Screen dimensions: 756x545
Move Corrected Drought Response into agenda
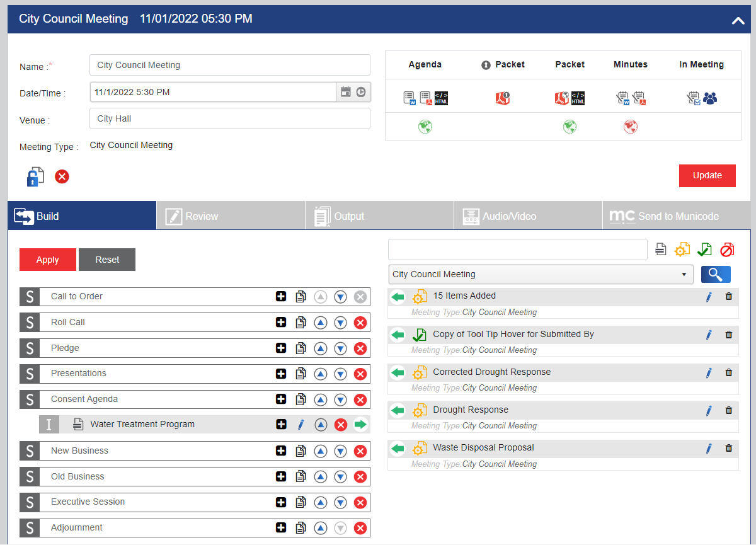[398, 373]
